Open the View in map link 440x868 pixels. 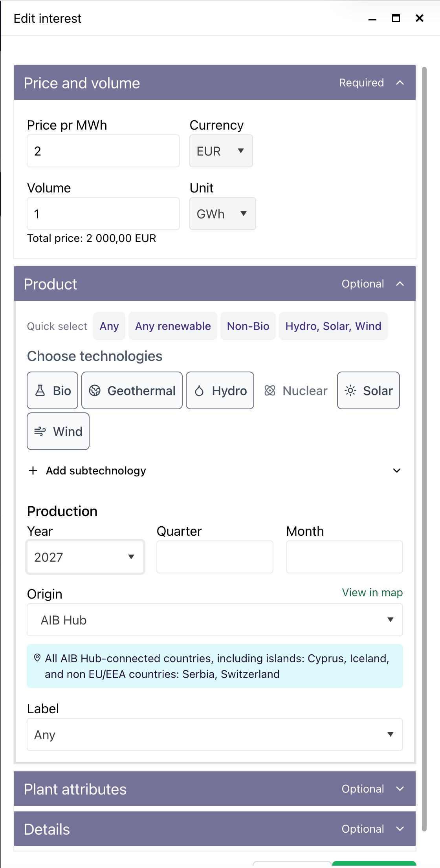click(x=372, y=592)
